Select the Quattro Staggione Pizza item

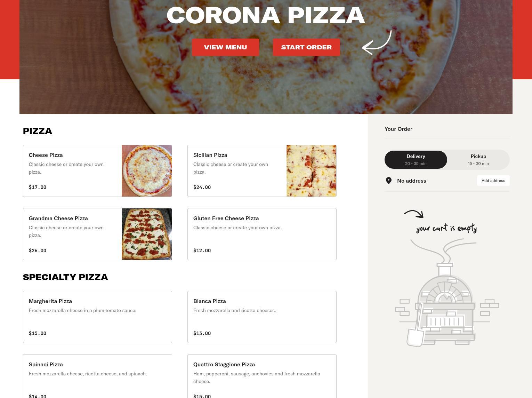point(262,376)
